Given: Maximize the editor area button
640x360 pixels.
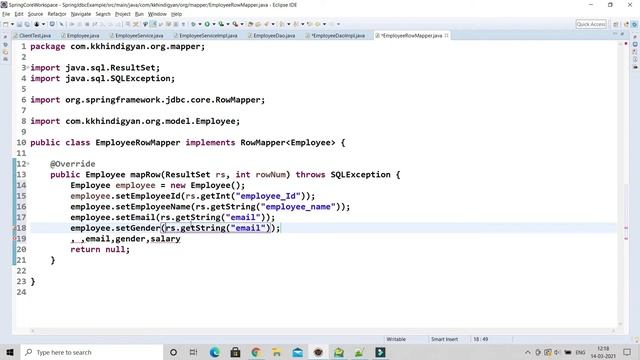Looking at the screenshot, I should (622, 34).
